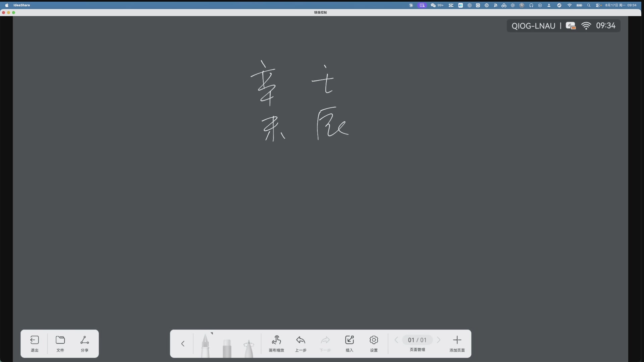Click the WeChat 99+ menu bar icon

(x=437, y=5)
